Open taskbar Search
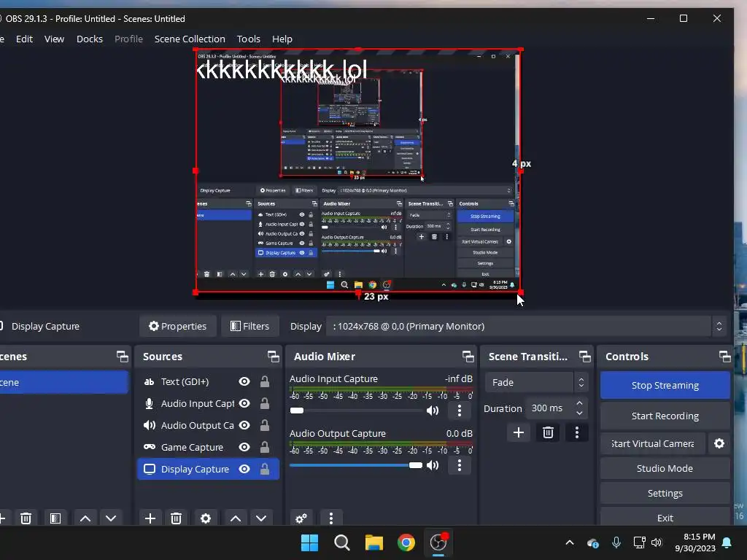The width and height of the screenshot is (747, 560). [342, 542]
